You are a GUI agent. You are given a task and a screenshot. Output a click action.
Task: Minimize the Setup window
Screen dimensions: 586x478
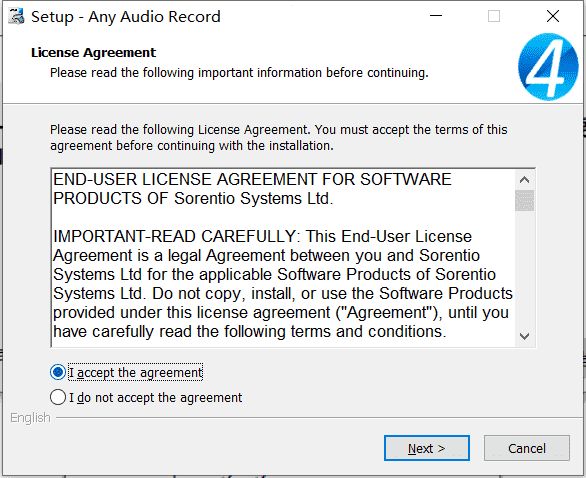pyautogui.click(x=436, y=16)
